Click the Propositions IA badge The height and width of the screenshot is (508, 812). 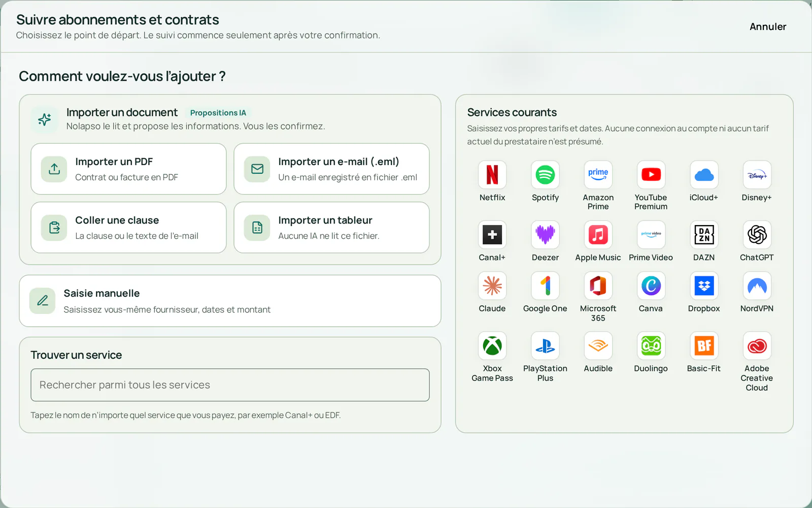tap(218, 113)
